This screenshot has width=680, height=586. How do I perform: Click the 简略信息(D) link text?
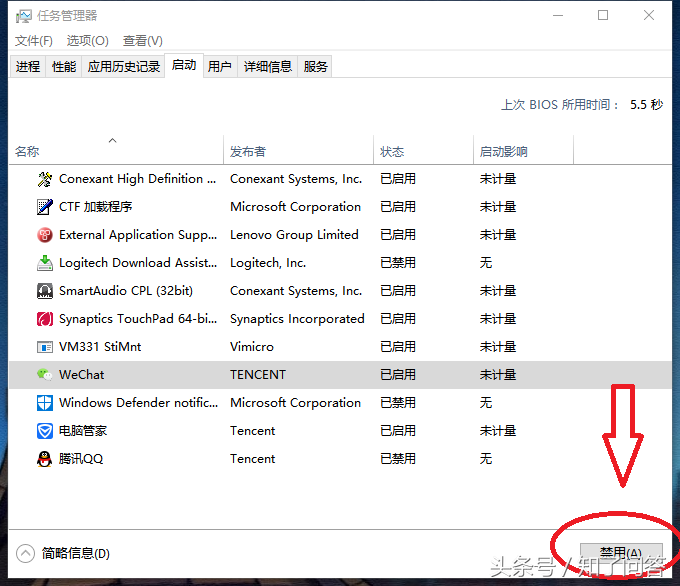click(x=75, y=553)
